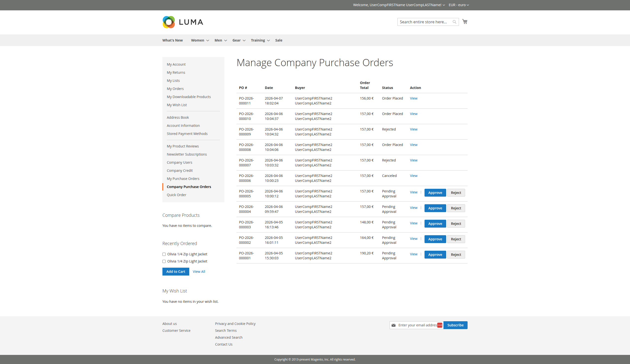Screen dimensions: 630x364
Task: Check the first Olivia 1/4 Zip Light Jacket
Action: pyautogui.click(x=164, y=254)
